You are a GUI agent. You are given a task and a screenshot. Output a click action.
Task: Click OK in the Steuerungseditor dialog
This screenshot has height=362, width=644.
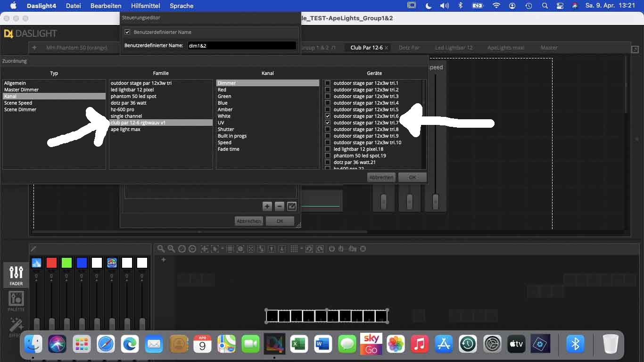280,221
